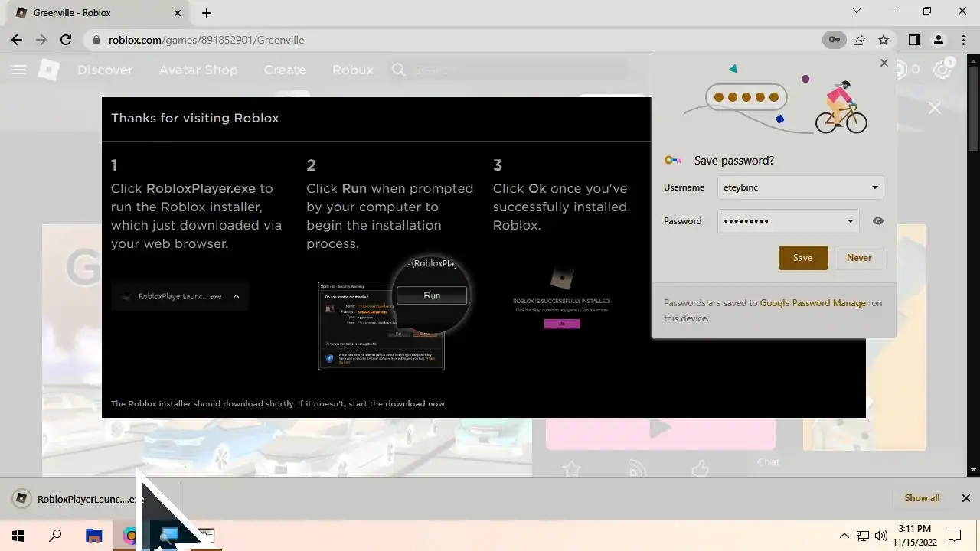
Task: Open the Chat panel label
Action: (769, 461)
